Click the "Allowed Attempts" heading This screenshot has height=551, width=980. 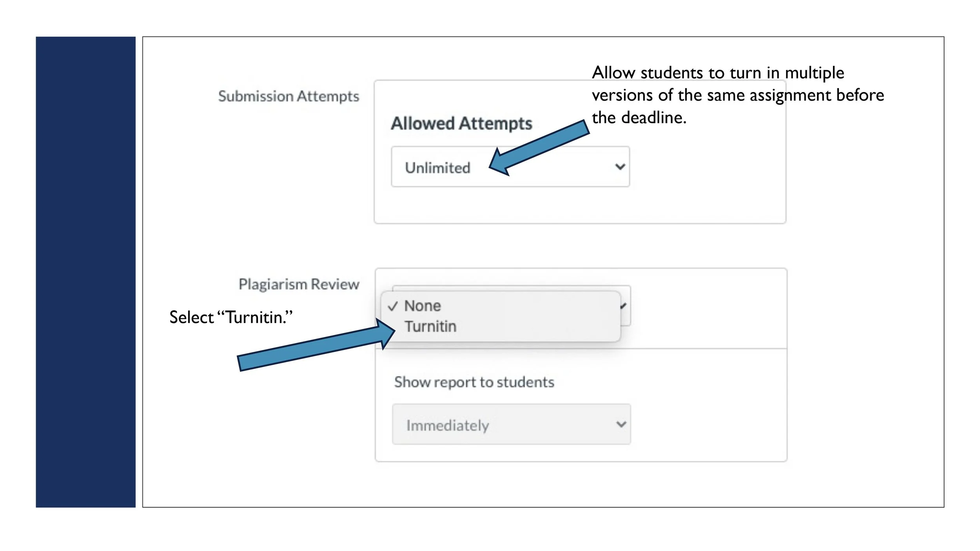click(461, 124)
